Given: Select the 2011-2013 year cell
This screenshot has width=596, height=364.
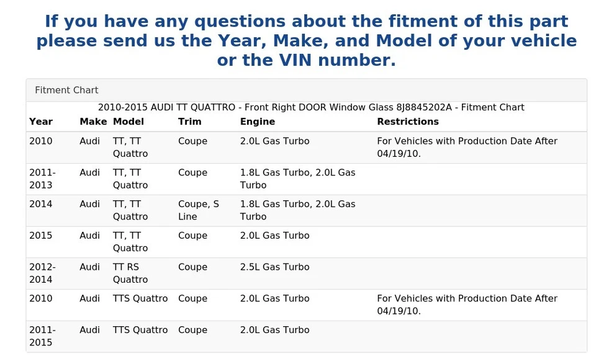Looking at the screenshot, I should pyautogui.click(x=42, y=179).
